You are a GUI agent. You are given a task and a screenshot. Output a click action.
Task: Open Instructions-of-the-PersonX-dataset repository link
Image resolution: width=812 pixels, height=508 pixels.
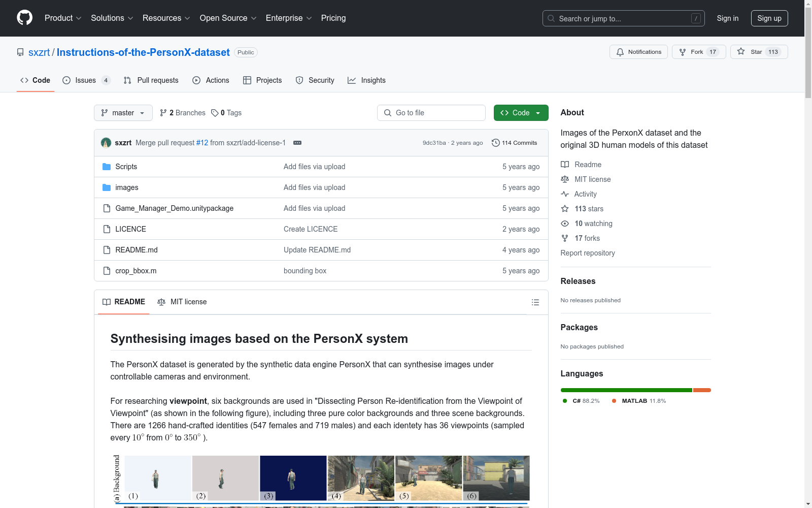point(143,52)
